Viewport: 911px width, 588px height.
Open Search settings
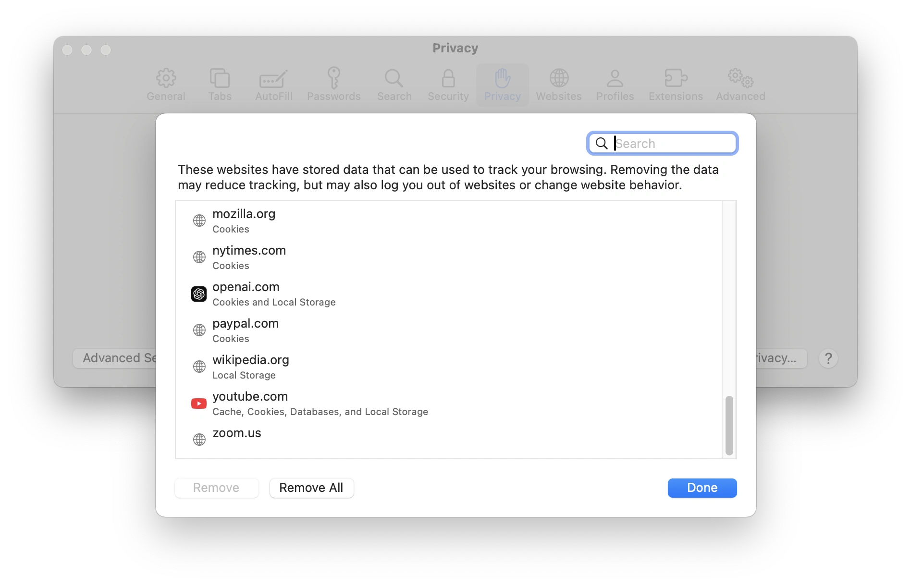394,85
